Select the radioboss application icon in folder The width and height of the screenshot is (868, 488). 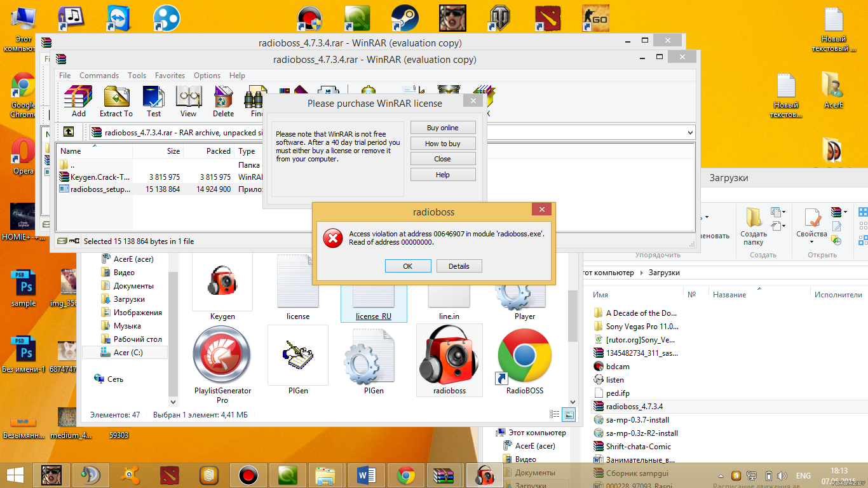pos(449,360)
